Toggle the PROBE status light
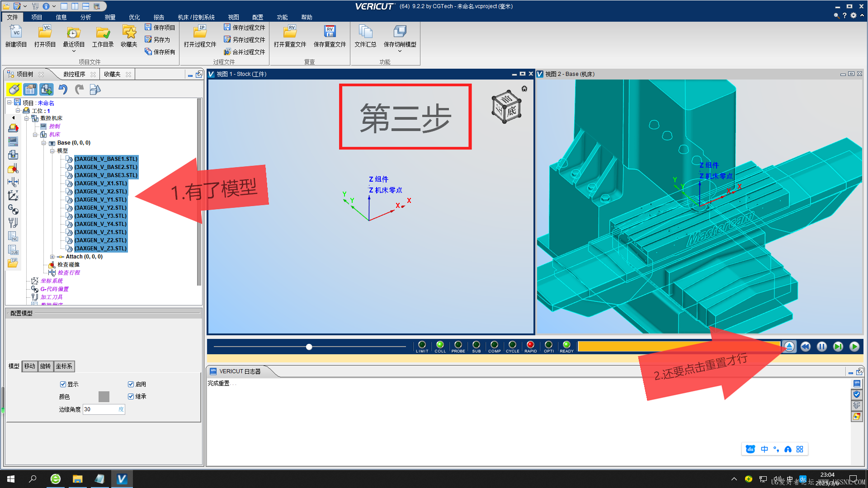868x488 pixels. 458,345
